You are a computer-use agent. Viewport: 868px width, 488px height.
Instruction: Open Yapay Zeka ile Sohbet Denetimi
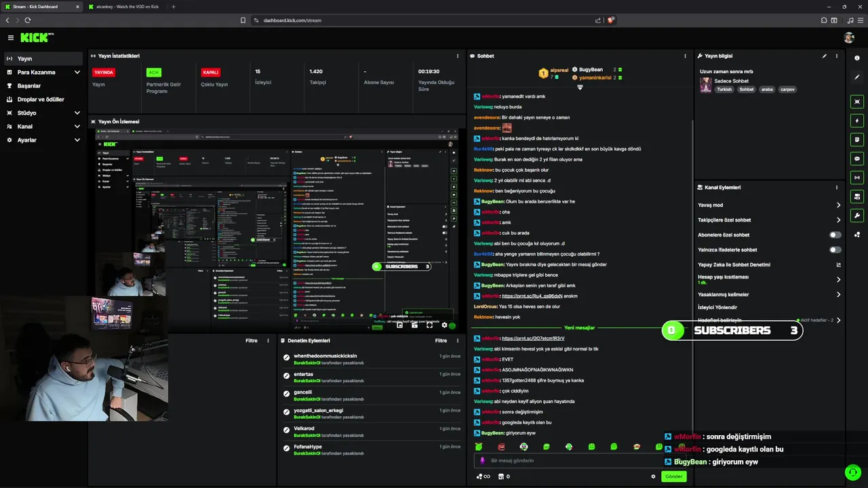pyautogui.click(x=769, y=265)
